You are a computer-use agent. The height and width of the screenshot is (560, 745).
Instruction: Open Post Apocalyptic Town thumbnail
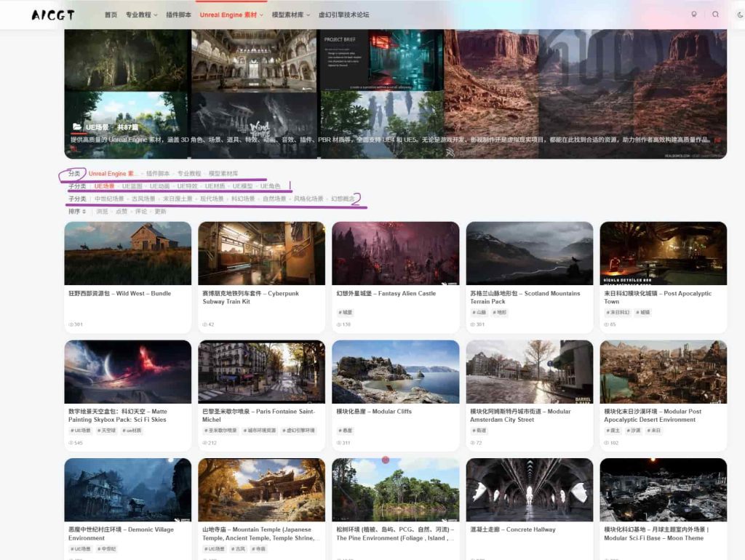pos(664,253)
